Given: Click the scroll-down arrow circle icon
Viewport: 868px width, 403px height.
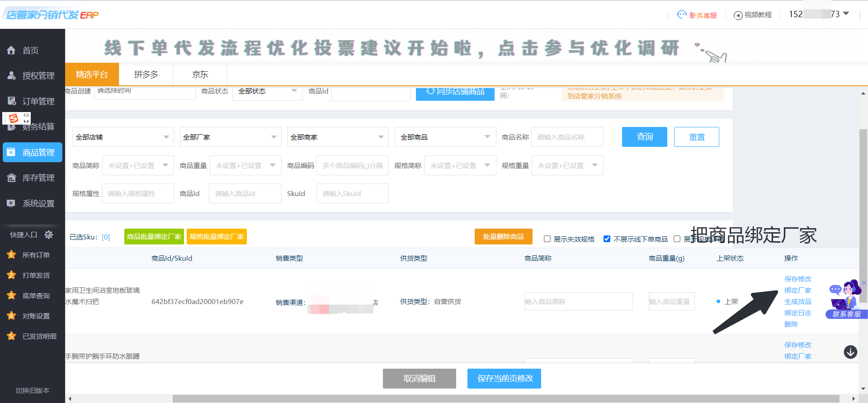Looking at the screenshot, I should click(x=850, y=352).
